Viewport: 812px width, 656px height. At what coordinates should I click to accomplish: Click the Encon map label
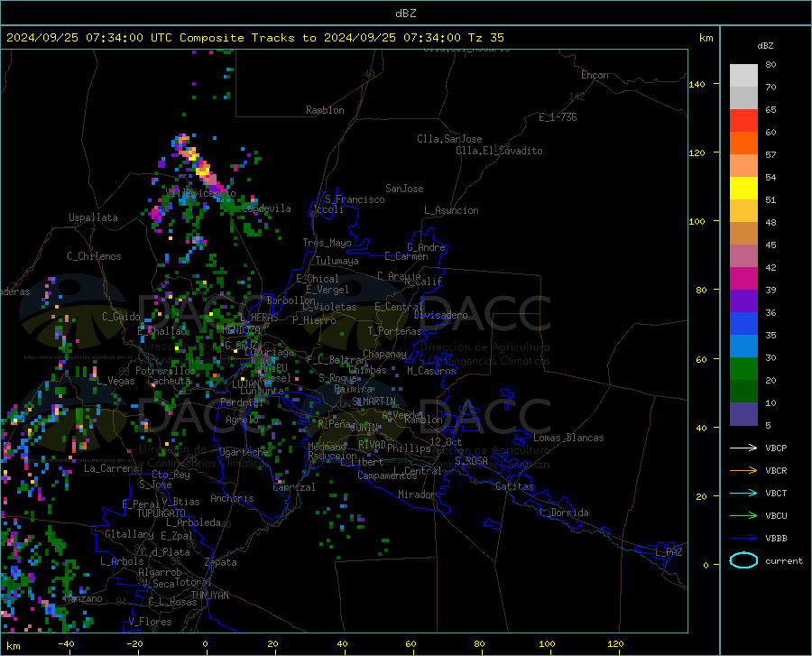tap(595, 75)
